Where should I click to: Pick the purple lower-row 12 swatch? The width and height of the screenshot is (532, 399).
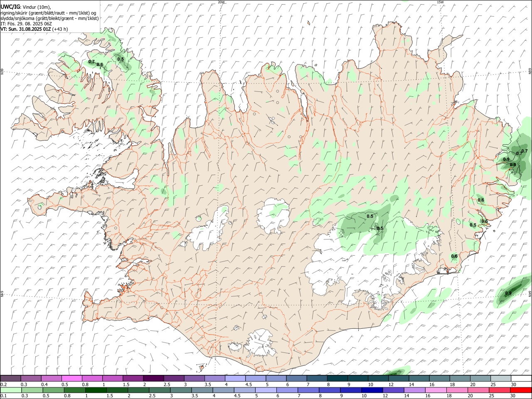[393, 390]
